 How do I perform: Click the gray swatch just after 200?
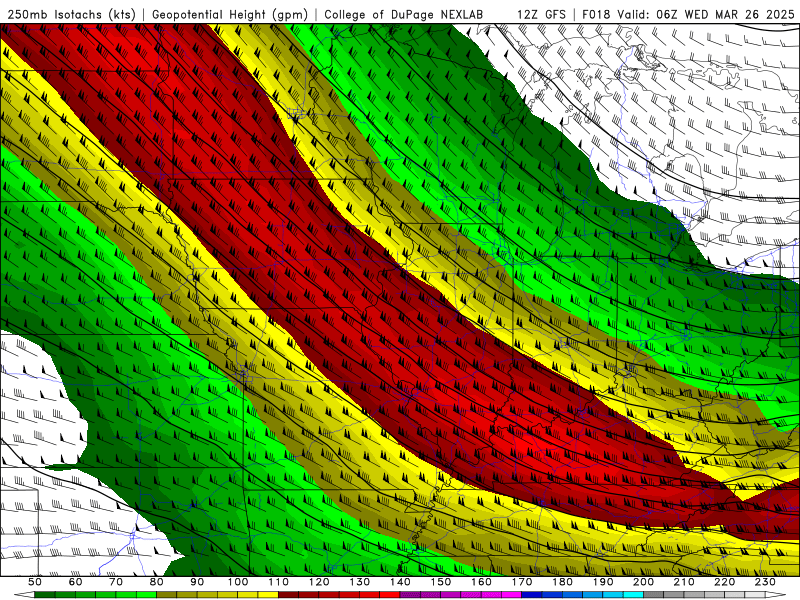coord(654,595)
